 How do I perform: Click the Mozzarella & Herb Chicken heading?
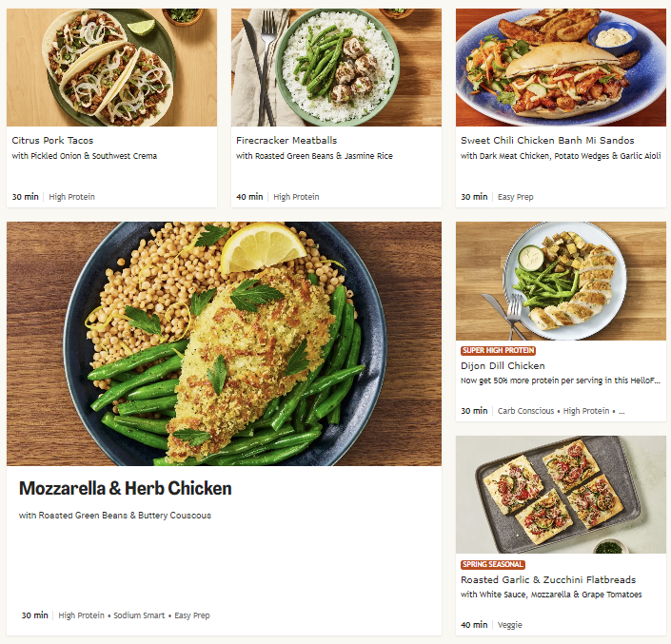point(125,489)
